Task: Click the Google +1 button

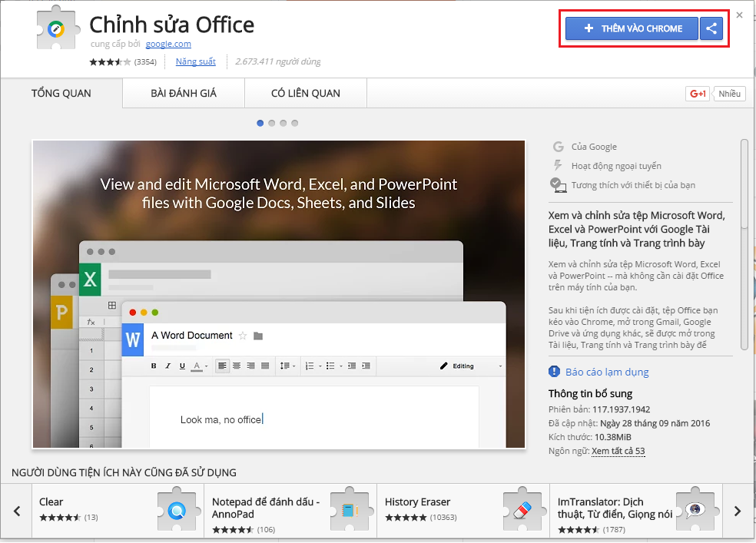Action: [698, 94]
